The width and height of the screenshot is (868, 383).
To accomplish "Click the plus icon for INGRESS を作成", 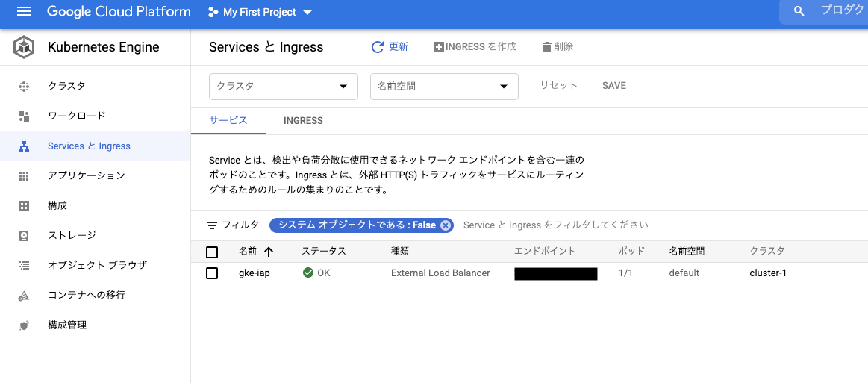I will pos(438,47).
